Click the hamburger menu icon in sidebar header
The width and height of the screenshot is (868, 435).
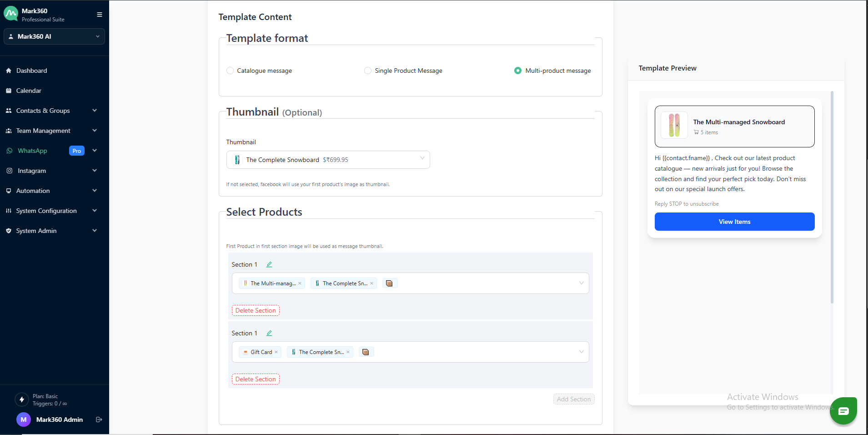tap(99, 15)
